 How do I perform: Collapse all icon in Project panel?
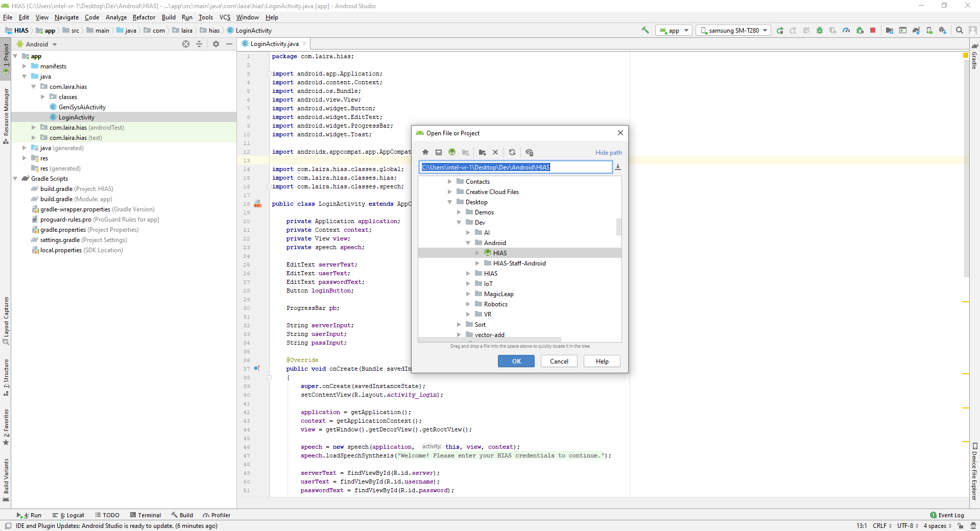(199, 44)
